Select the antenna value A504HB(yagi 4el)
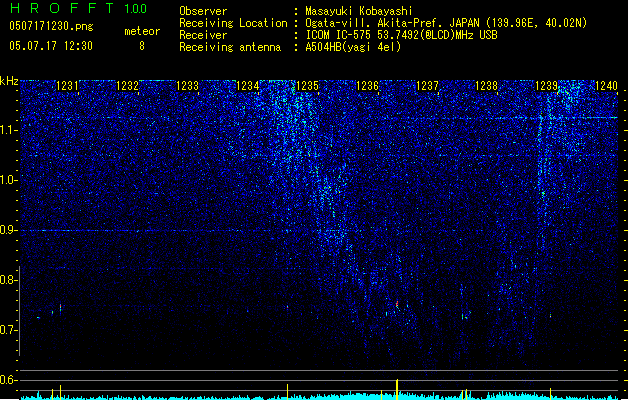 353,47
